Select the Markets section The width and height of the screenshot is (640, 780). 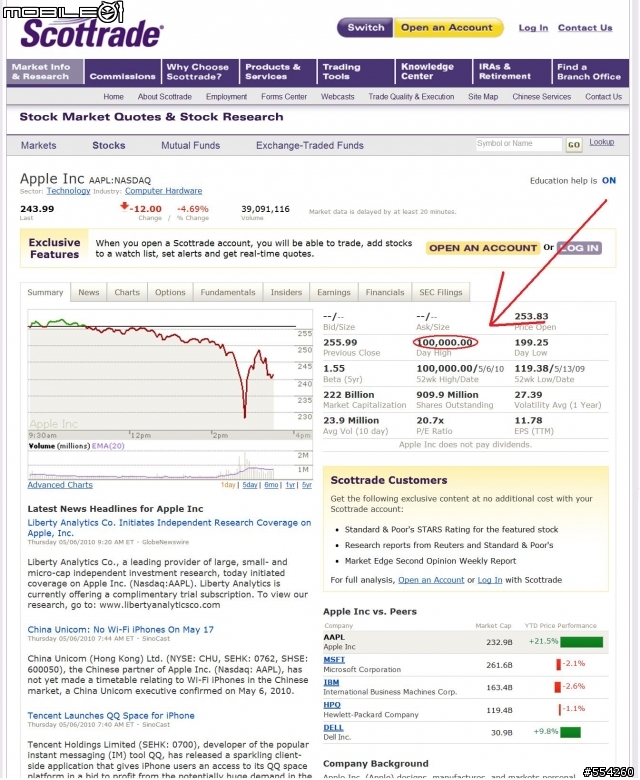(39, 145)
